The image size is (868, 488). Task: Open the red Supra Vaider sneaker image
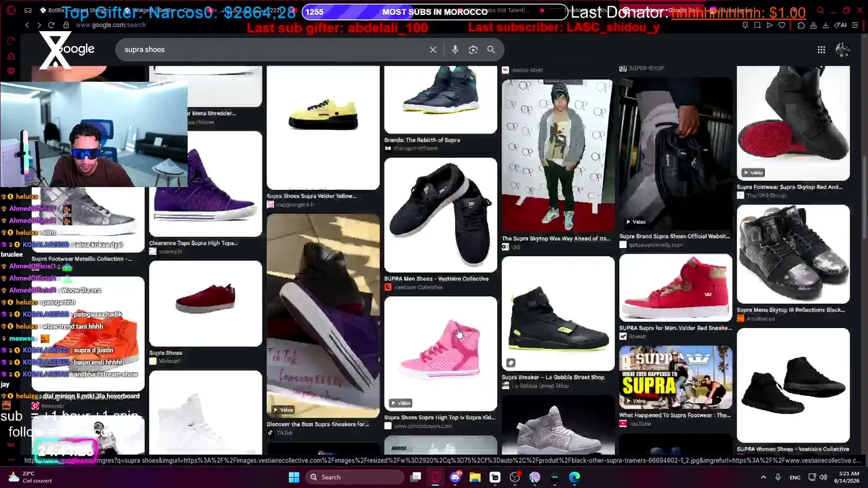[675, 288]
